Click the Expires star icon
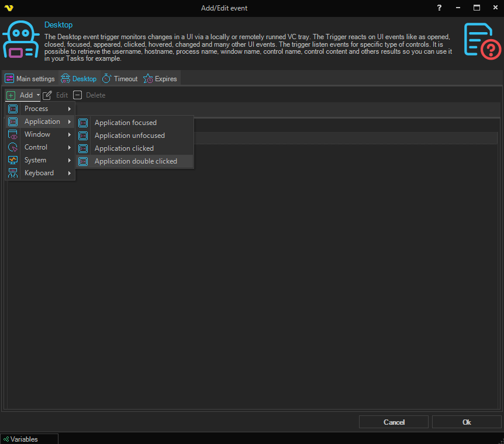The height and width of the screenshot is (444, 504). [x=148, y=78]
